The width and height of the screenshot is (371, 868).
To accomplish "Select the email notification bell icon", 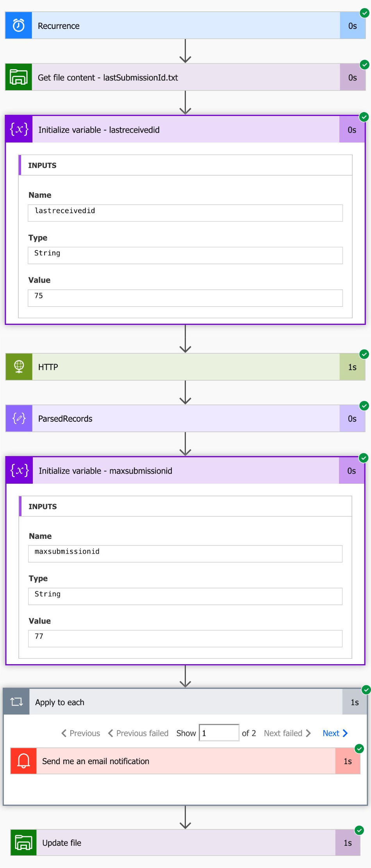I will tap(23, 761).
